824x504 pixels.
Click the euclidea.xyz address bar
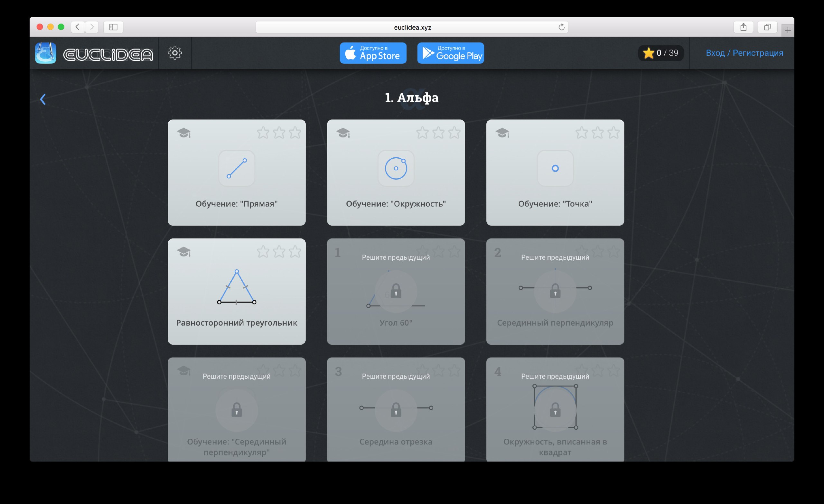point(412,27)
